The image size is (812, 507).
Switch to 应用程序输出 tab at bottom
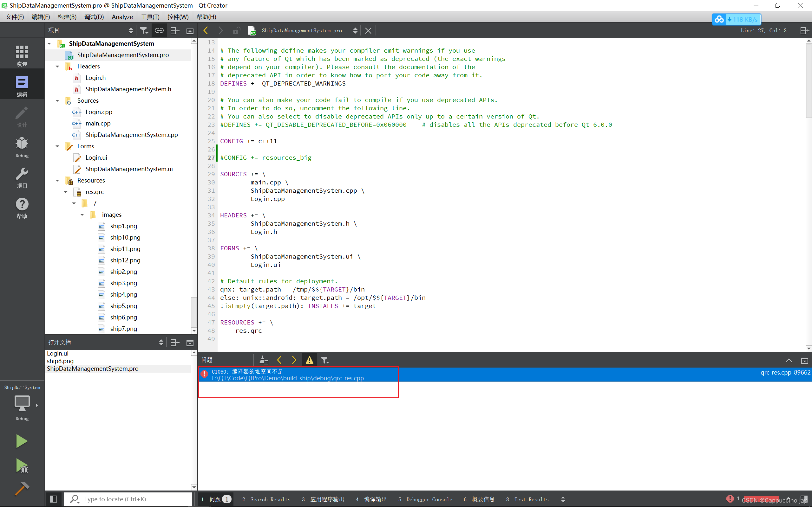[x=324, y=499]
